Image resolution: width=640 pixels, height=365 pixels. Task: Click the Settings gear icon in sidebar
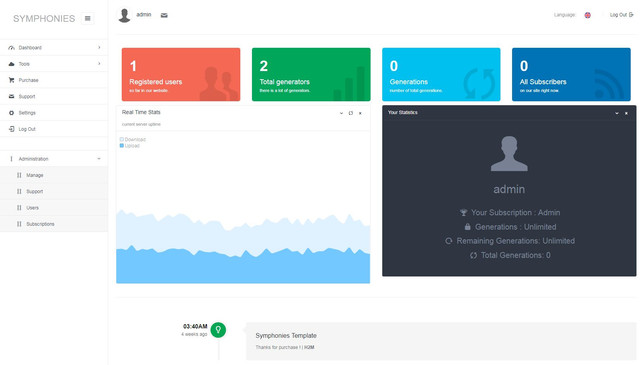click(11, 113)
